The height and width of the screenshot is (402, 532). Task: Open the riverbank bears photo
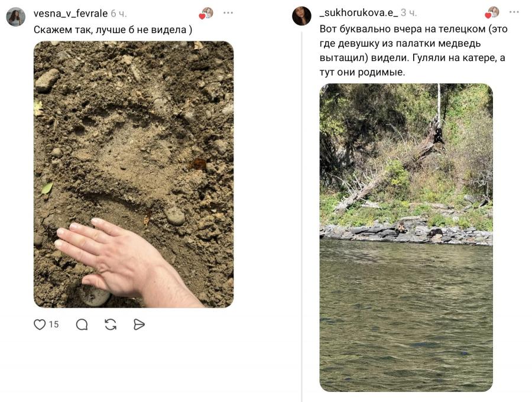[406, 238]
